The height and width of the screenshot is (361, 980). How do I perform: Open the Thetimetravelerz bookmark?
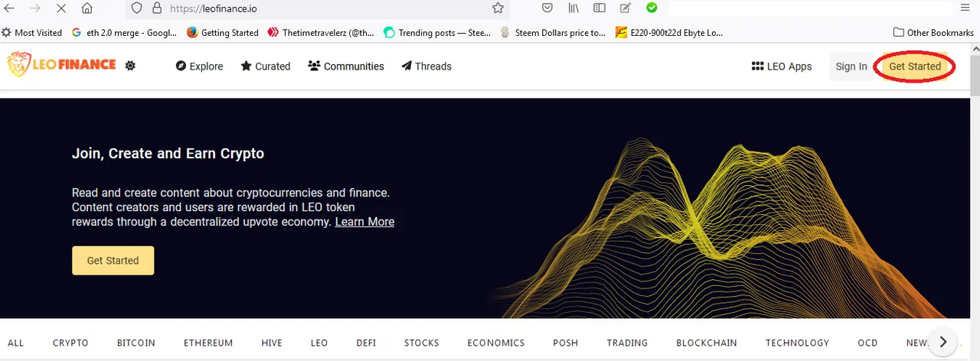pyautogui.click(x=321, y=32)
